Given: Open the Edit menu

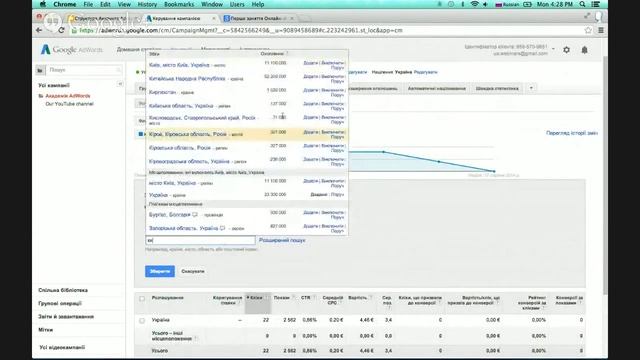Looking at the screenshot, I should tap(105, 4).
